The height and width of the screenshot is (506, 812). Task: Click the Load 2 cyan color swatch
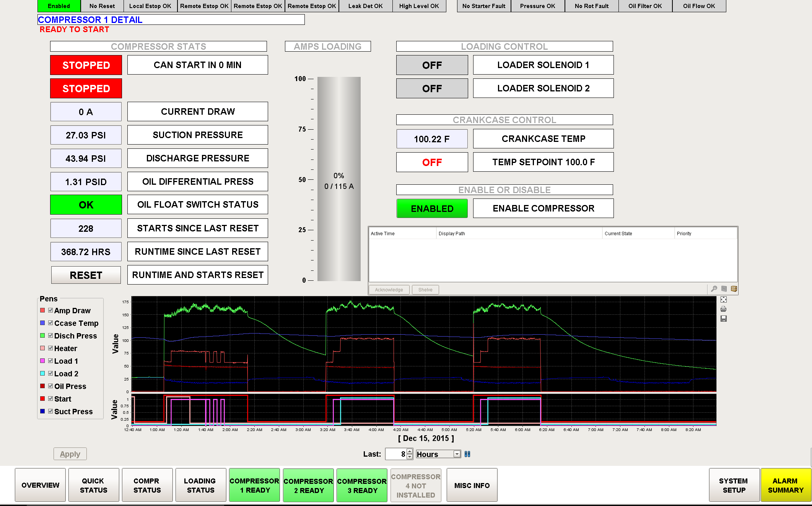[x=42, y=373]
